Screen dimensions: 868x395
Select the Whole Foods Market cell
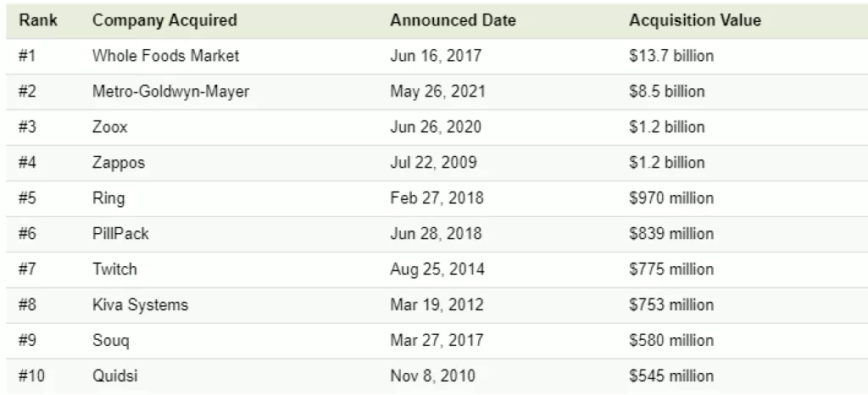click(165, 56)
